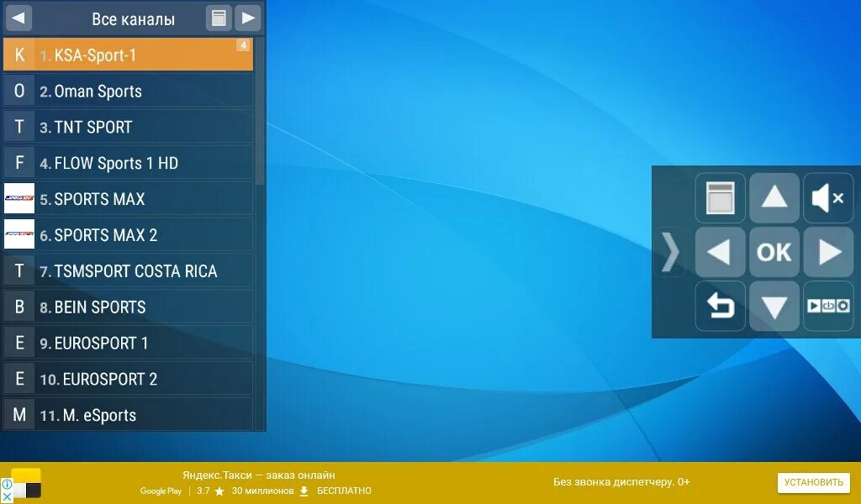Screen dimensions: 861x504
Task: Click 'Без звонка диспетчеру. 0+' ad text
Action: (x=621, y=482)
